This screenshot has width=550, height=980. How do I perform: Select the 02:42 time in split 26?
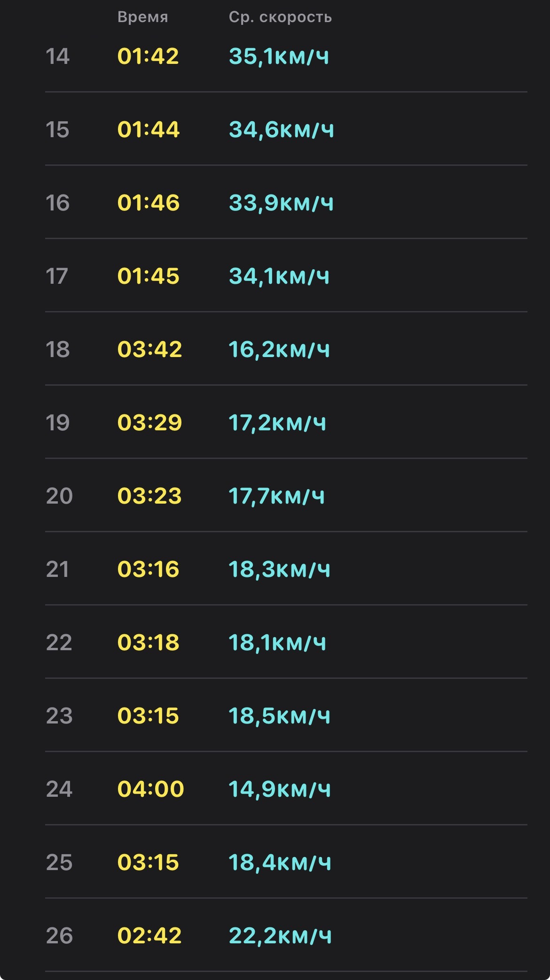tap(149, 936)
